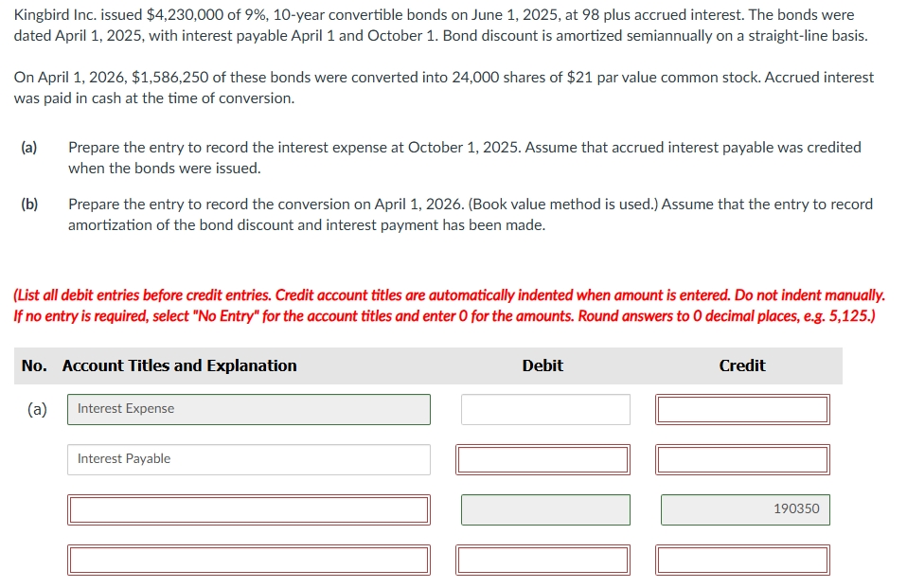Click the credit field in the bottom row
Image resolution: width=907 pixels, height=588 pixels.
[x=742, y=560]
